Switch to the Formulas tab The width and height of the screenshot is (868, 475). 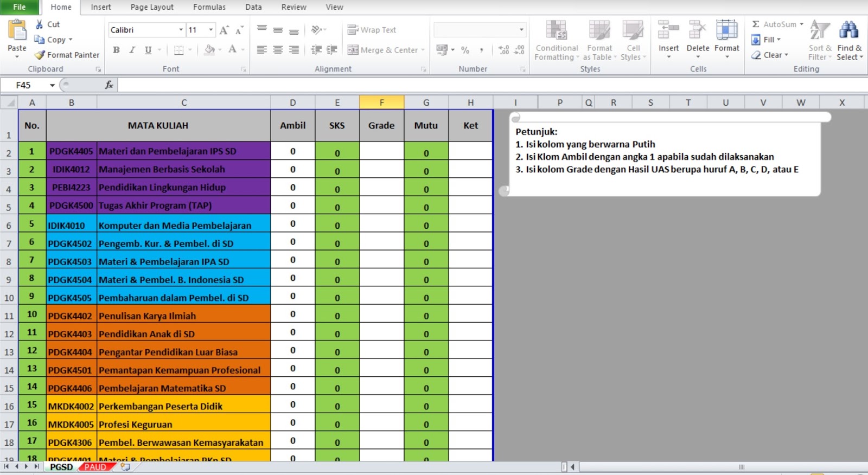pyautogui.click(x=209, y=7)
